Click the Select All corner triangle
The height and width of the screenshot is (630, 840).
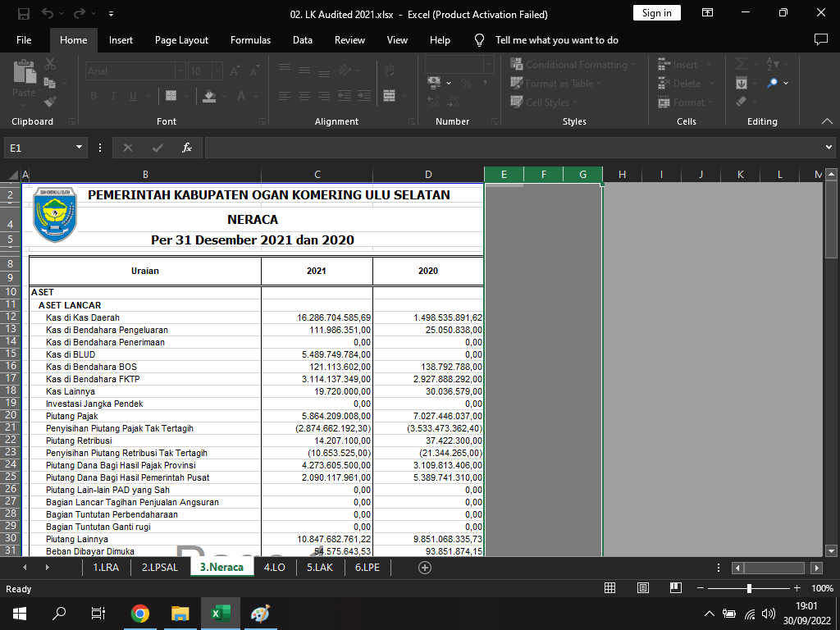click(x=13, y=175)
